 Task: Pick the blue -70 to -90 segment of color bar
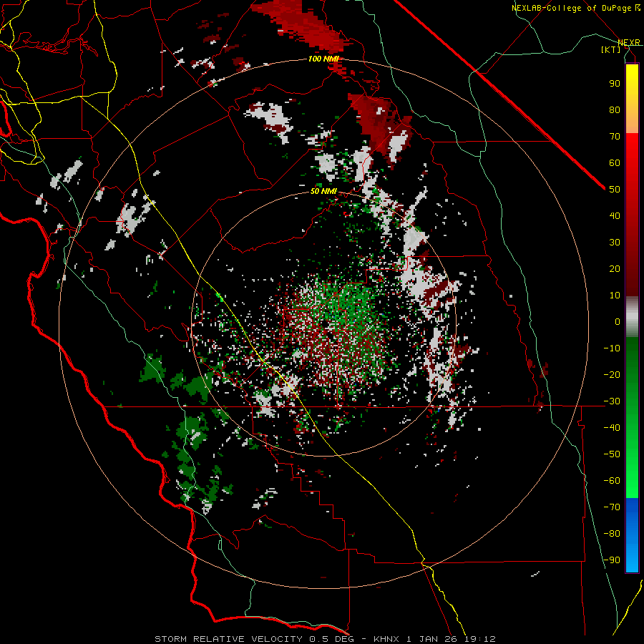tap(632, 535)
